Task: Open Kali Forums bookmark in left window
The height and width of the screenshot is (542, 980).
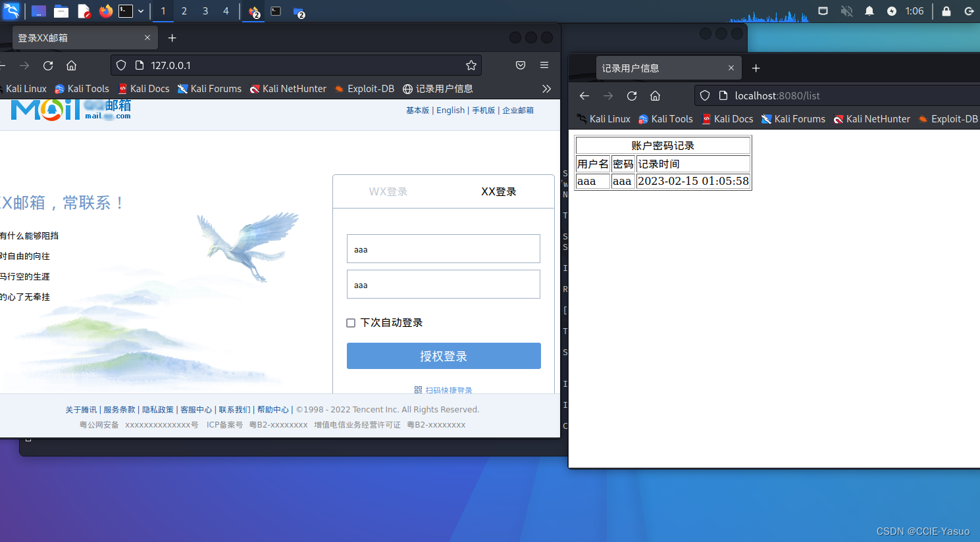Action: click(210, 89)
